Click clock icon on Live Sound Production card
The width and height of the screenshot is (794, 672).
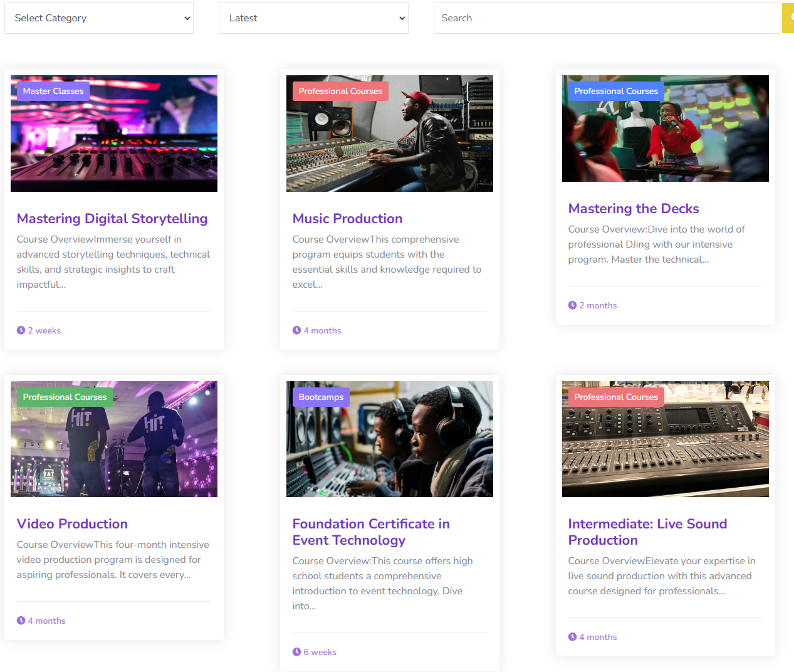[572, 637]
